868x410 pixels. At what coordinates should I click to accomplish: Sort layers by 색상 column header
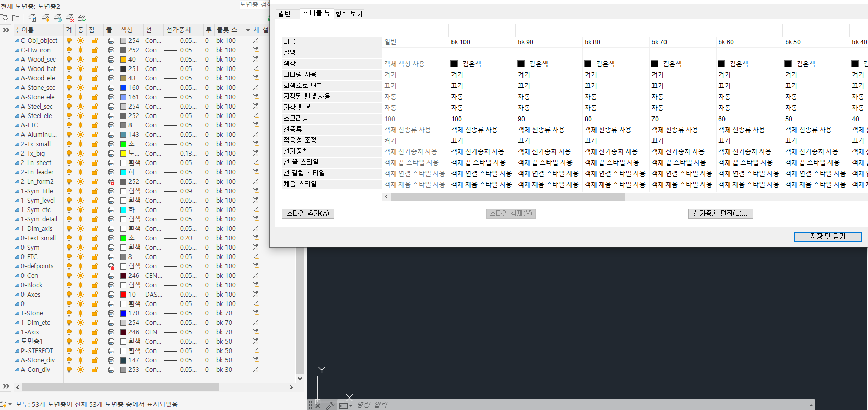131,30
